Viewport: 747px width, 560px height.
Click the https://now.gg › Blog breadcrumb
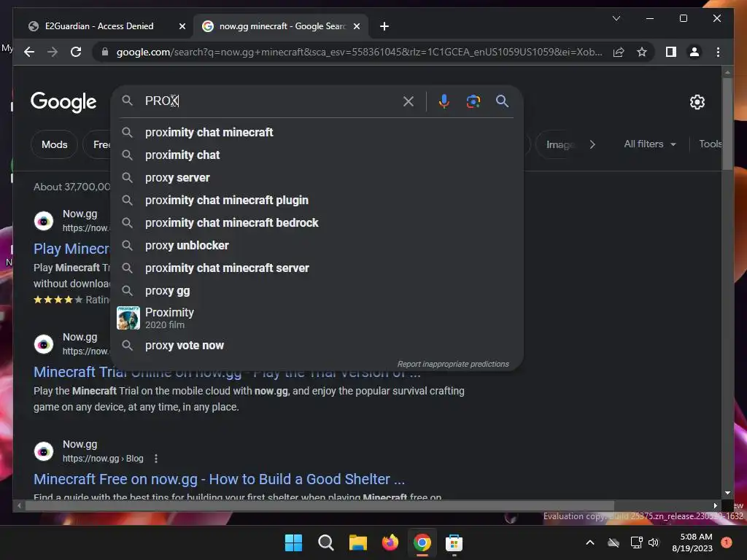[103, 459]
